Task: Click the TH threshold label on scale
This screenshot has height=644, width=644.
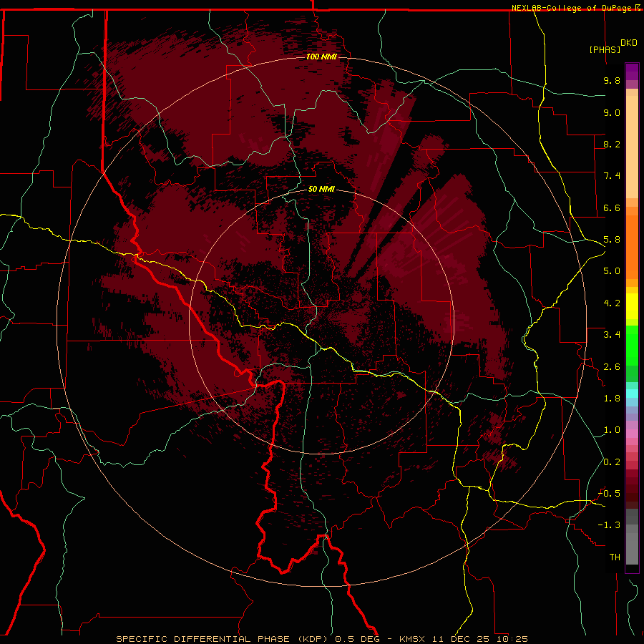Action: (615, 557)
